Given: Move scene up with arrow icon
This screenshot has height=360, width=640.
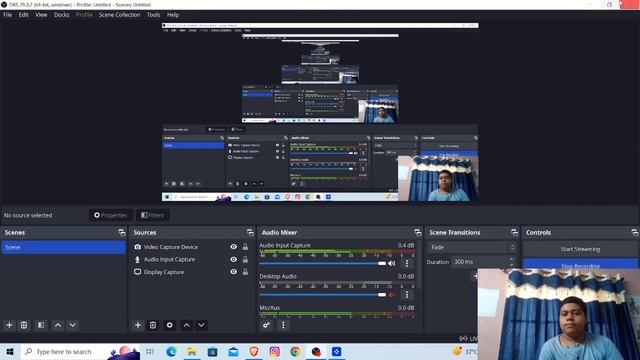Looking at the screenshot, I should coord(58,325).
